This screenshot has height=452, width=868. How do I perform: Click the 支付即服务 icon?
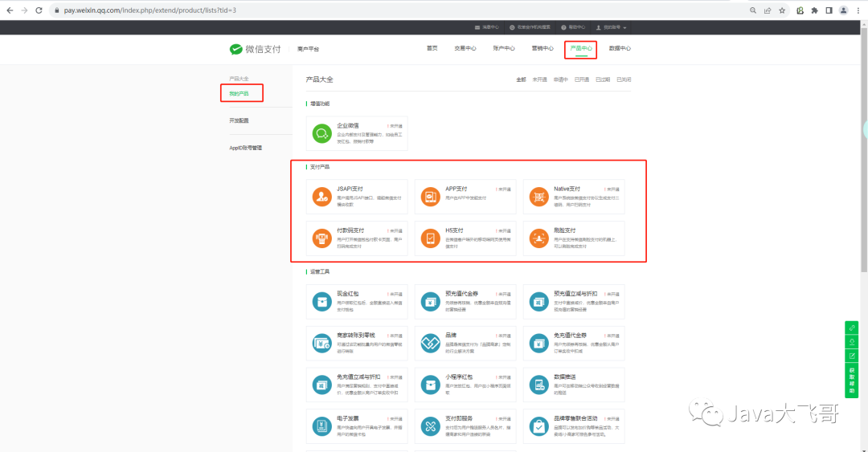tap(430, 426)
